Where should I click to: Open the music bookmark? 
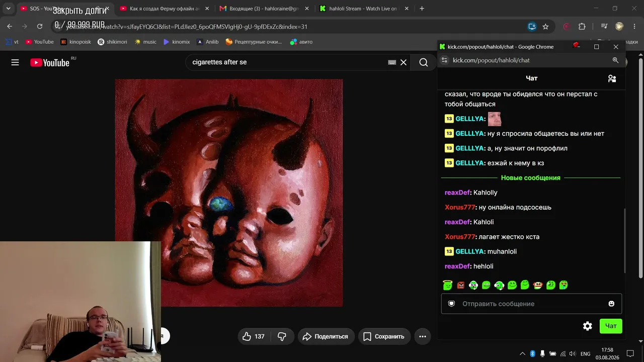click(145, 42)
